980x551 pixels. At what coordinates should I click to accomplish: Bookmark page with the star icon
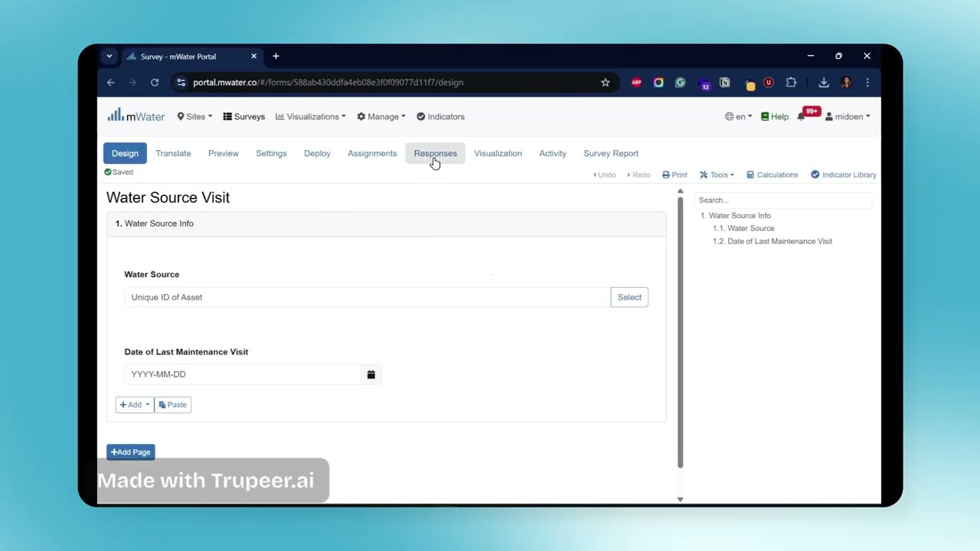coord(605,83)
